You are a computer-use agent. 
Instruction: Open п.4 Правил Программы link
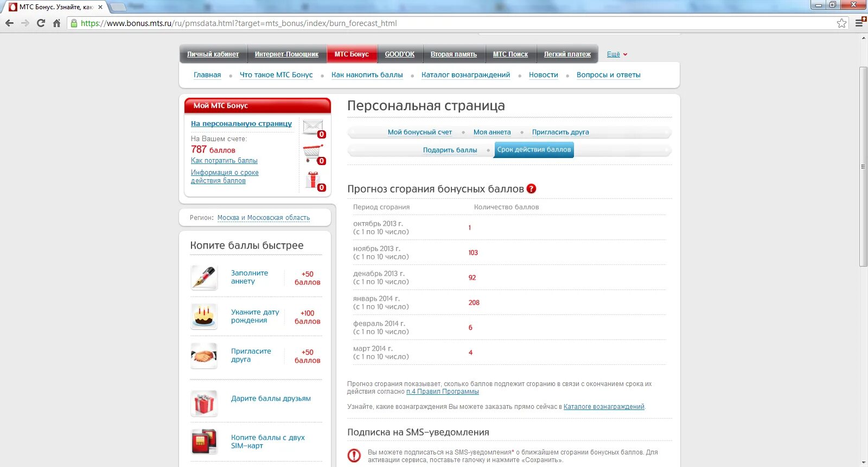[443, 392]
